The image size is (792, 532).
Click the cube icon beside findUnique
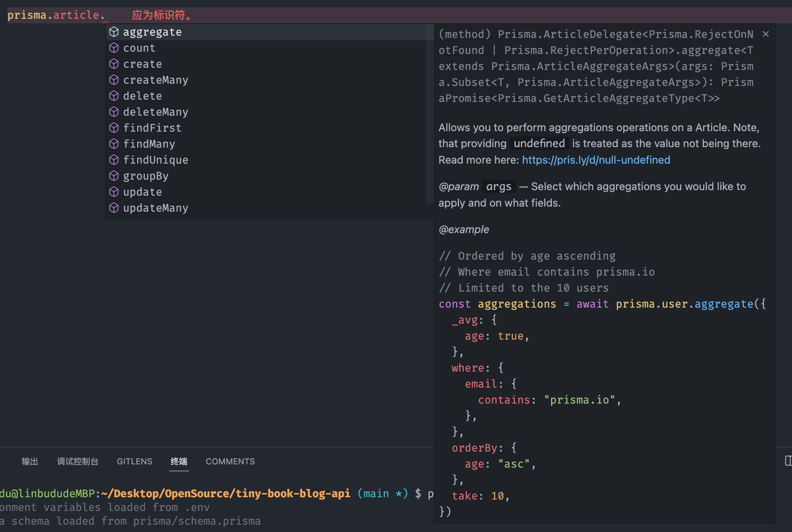click(x=114, y=160)
